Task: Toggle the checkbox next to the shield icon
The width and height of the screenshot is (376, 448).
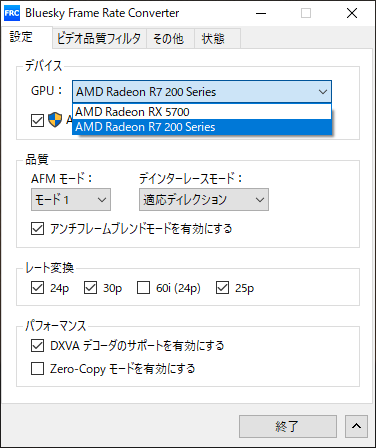Action: 37,120
